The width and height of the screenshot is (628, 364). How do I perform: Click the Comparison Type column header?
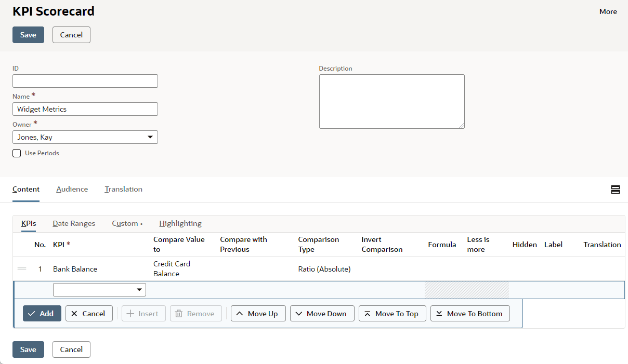pos(319,245)
